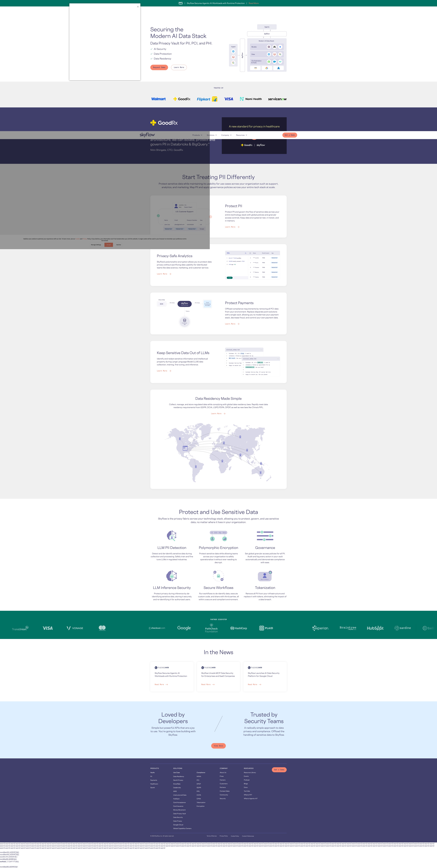437x868 pixels.
Task: Click the sardine partner logo
Action: (x=403, y=628)
